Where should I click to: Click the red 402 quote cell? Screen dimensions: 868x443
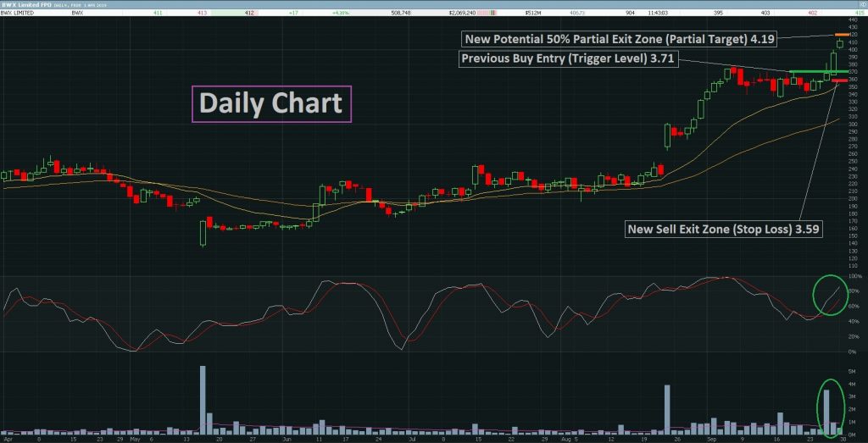[813, 12]
